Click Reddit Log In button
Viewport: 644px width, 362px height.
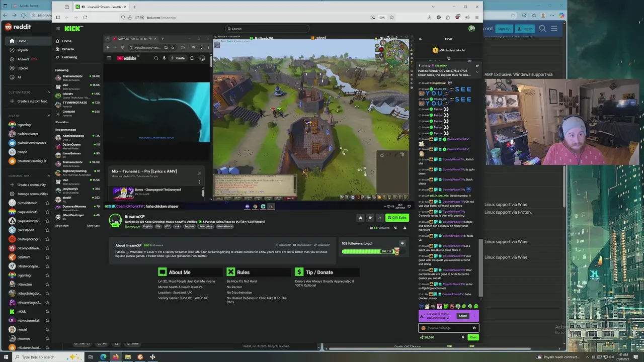pos(525,29)
